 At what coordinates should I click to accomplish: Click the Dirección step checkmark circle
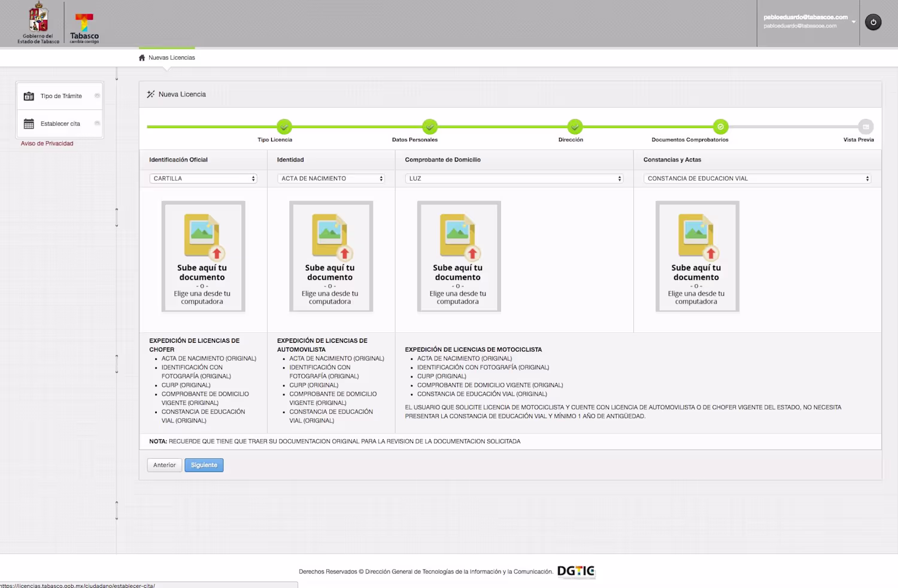click(575, 127)
